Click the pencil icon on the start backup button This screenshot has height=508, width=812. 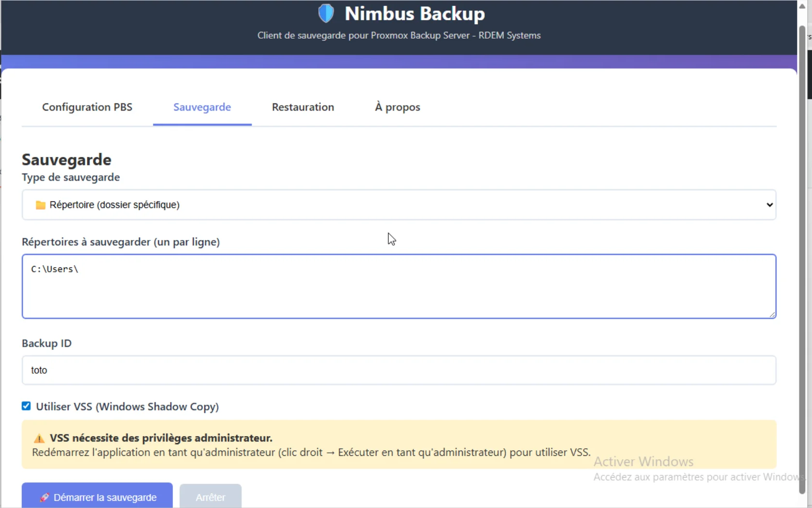pos(44,497)
